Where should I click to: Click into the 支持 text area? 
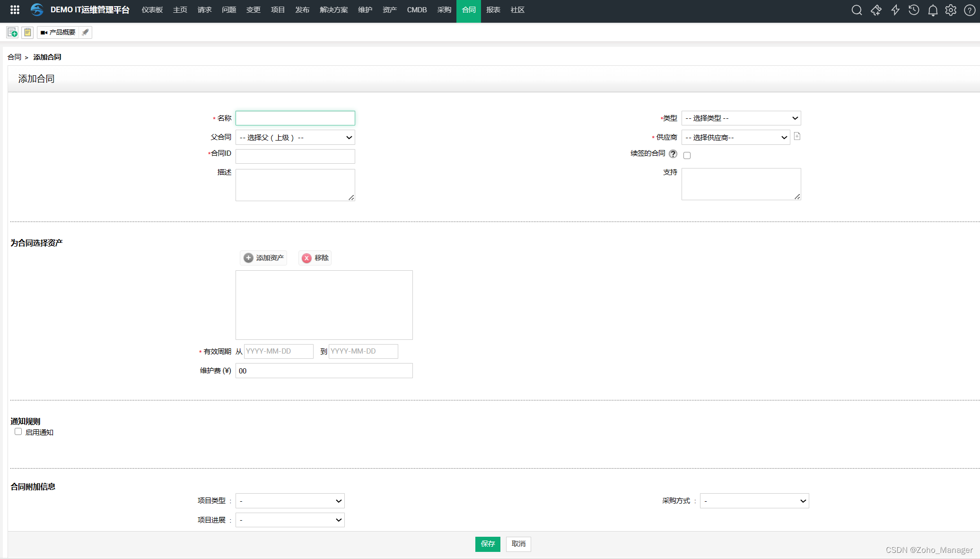pos(741,184)
